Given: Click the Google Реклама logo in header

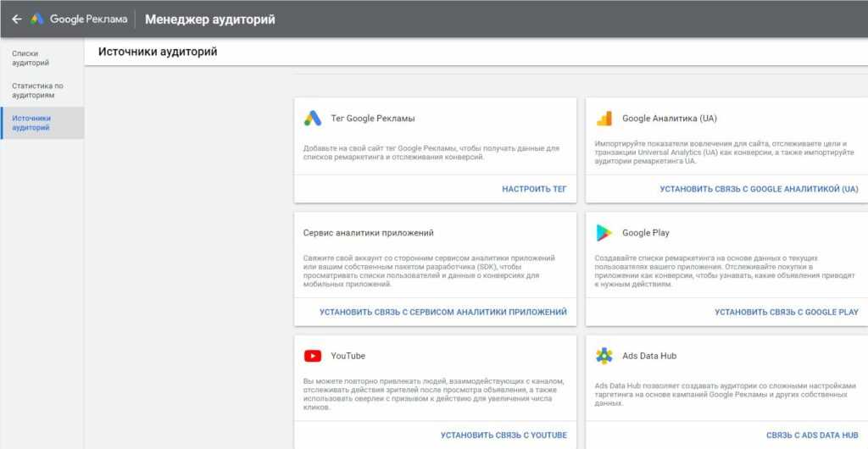Looking at the screenshot, I should (80, 19).
